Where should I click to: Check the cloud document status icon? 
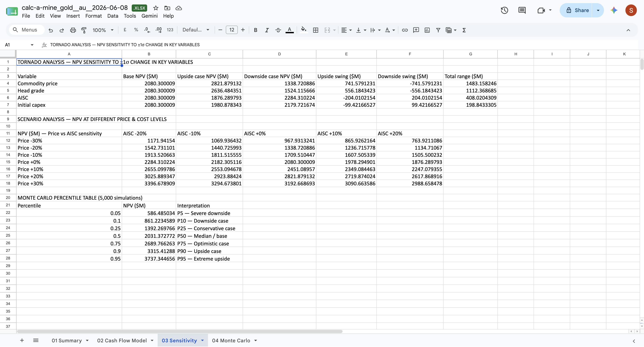point(178,8)
